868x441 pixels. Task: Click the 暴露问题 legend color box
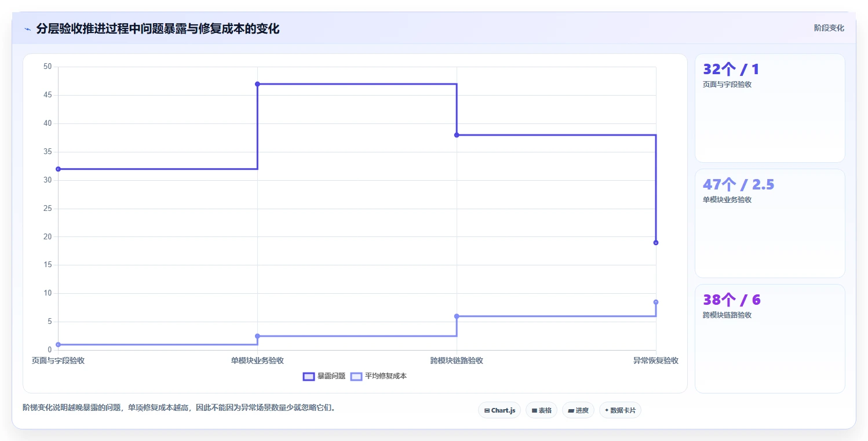click(309, 376)
